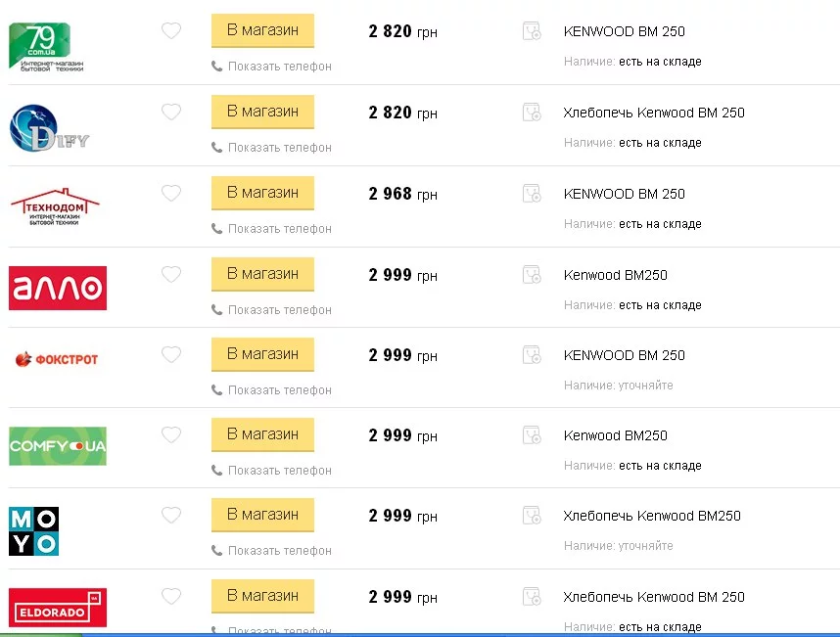The image size is (840, 637).
Task: Click the compare icon in Технодом row
Action: tap(532, 194)
